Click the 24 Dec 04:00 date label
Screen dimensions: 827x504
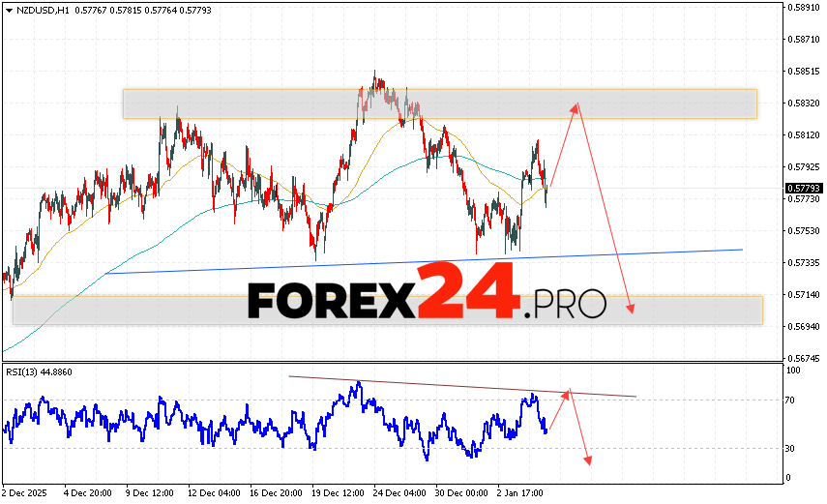click(x=398, y=491)
